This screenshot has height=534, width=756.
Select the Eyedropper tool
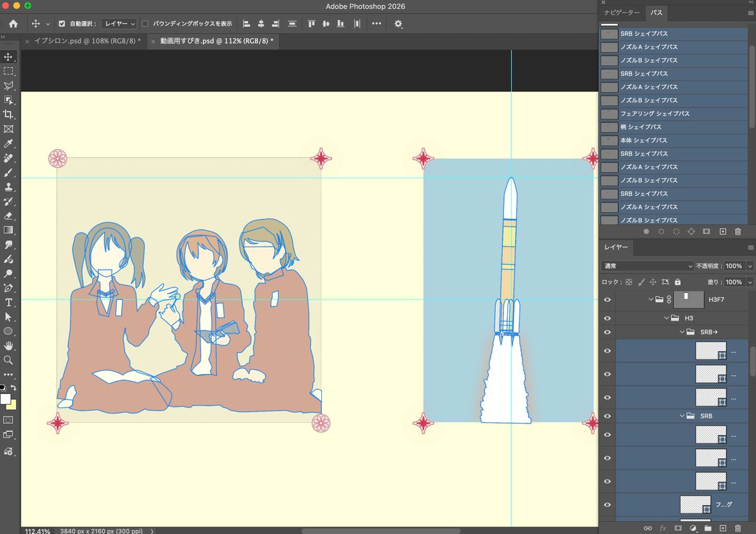[x=8, y=144]
